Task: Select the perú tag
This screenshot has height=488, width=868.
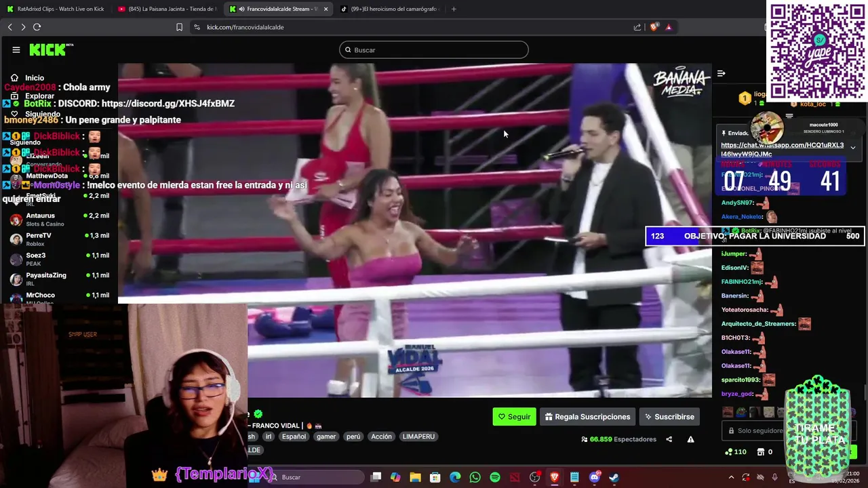Action: click(x=353, y=436)
